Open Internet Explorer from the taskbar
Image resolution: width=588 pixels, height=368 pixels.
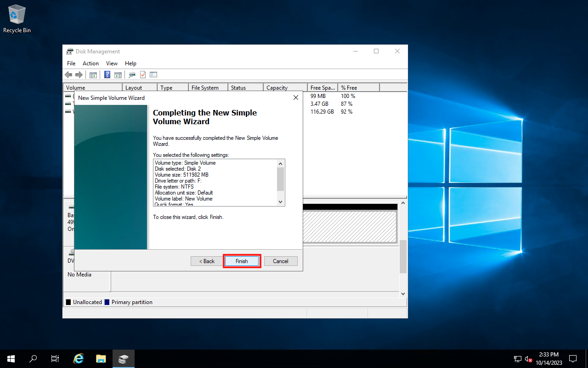[x=79, y=359]
